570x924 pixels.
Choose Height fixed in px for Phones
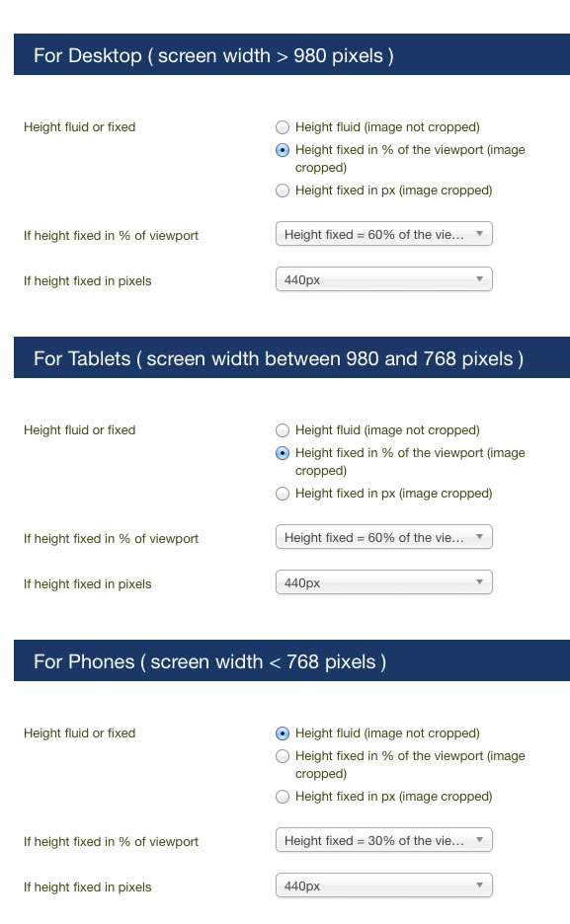[x=283, y=797]
